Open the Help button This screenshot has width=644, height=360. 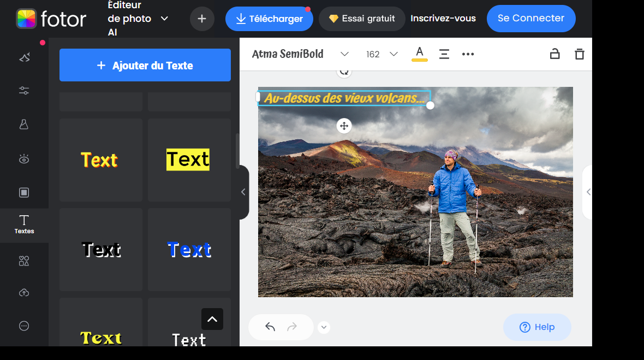537,327
